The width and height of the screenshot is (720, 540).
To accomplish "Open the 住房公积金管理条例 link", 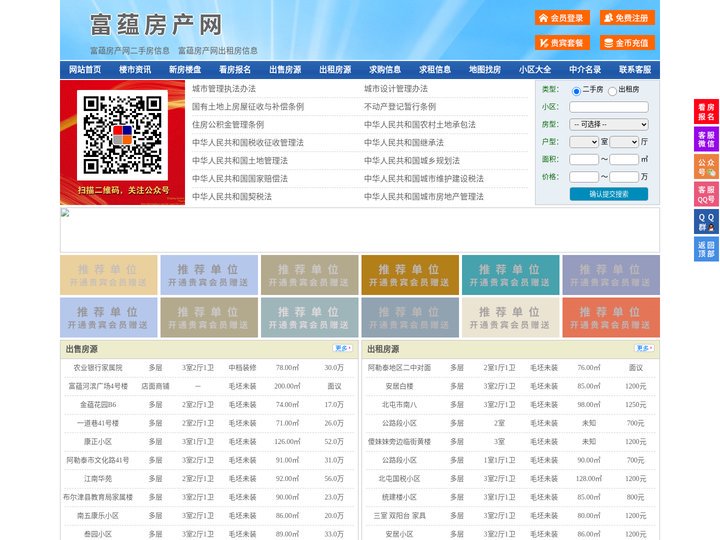I will [228, 124].
